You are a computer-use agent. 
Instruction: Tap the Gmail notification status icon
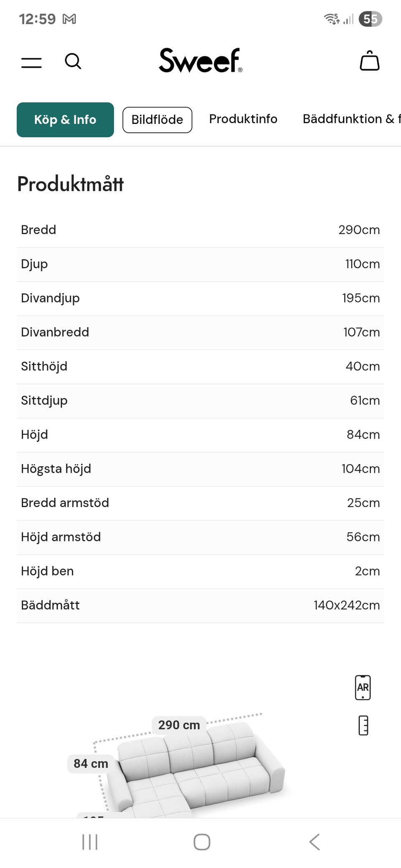click(69, 19)
